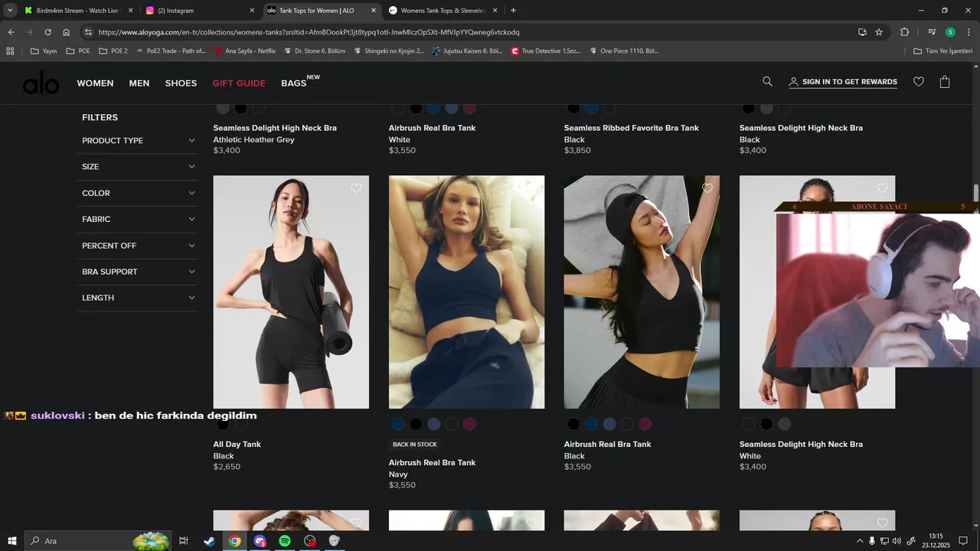
Task: Open a new browser tab with plus icon
Action: point(513,11)
